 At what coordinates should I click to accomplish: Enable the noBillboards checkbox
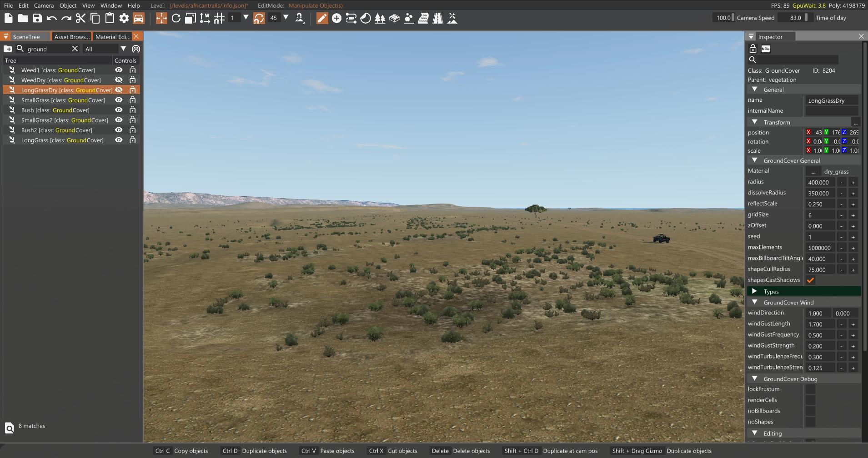tap(810, 411)
